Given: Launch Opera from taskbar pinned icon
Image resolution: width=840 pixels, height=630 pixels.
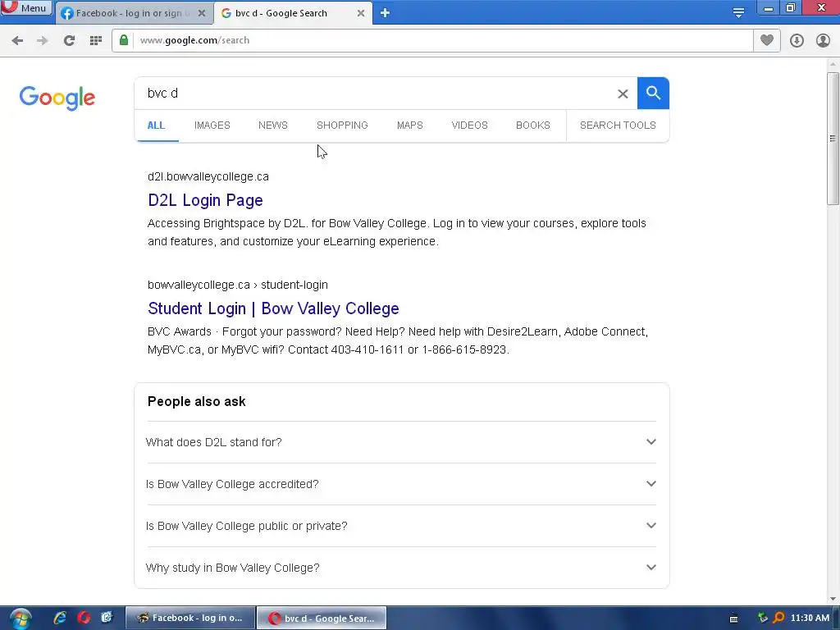Looking at the screenshot, I should [x=84, y=618].
